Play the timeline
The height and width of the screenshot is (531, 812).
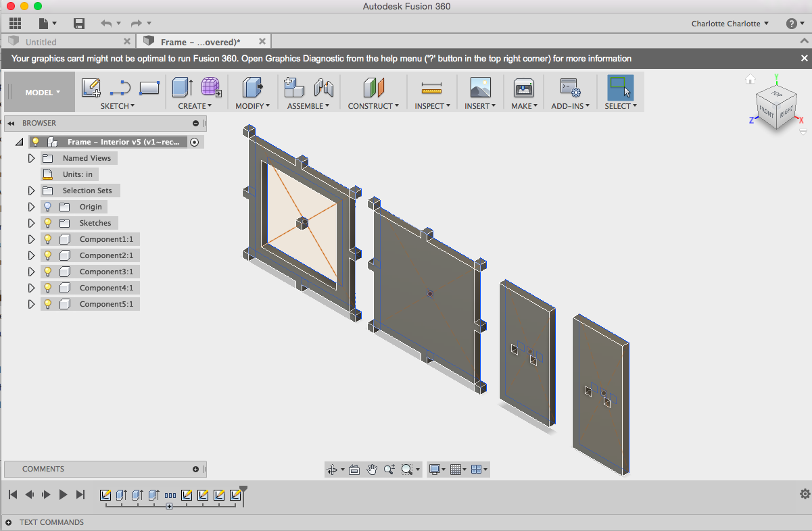click(63, 495)
